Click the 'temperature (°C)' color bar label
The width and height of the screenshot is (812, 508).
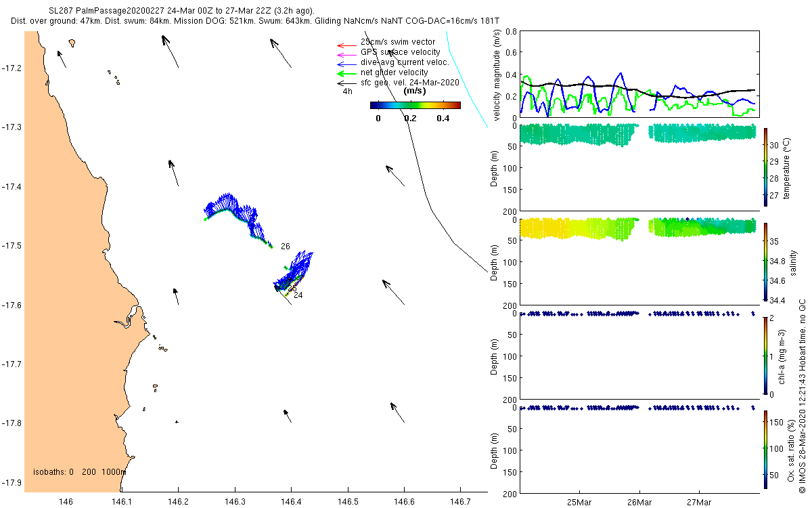tap(787, 167)
